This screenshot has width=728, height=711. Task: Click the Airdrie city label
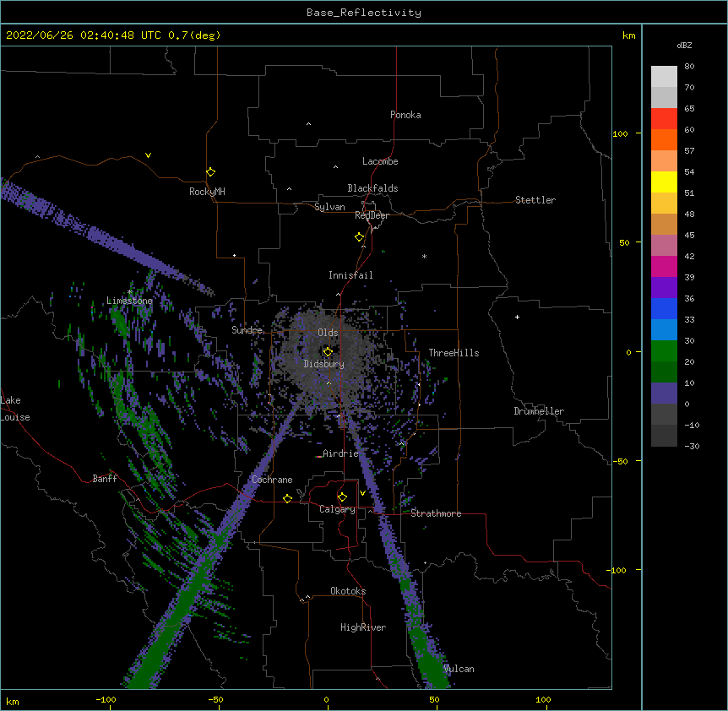point(341,453)
